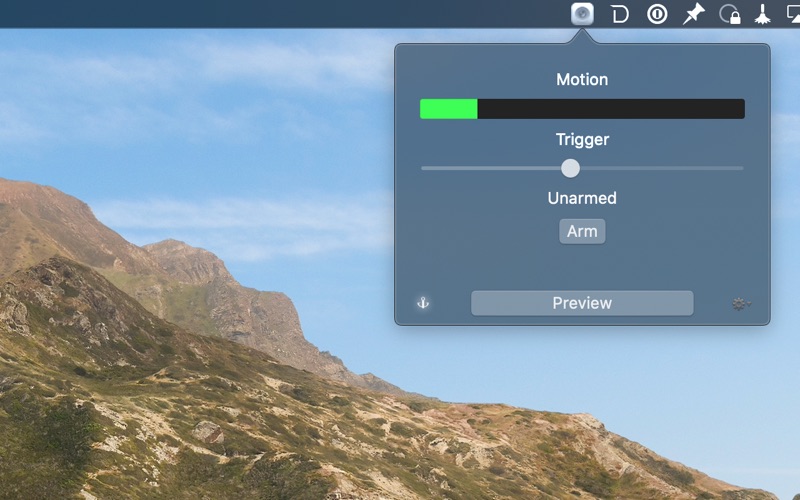Click the anchor icon in popover
Image resolution: width=800 pixels, height=500 pixels.
[423, 303]
